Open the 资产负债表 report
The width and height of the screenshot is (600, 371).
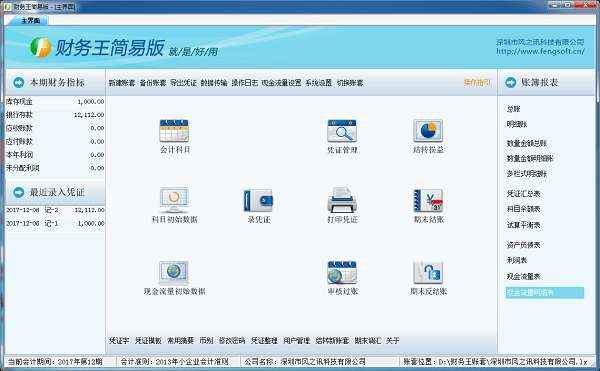523,245
